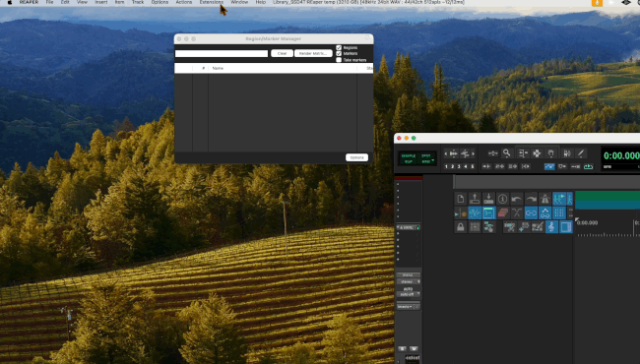This screenshot has height=364, width=640.
Task: Click the routing hand-pointer icon
Action: 488,227
